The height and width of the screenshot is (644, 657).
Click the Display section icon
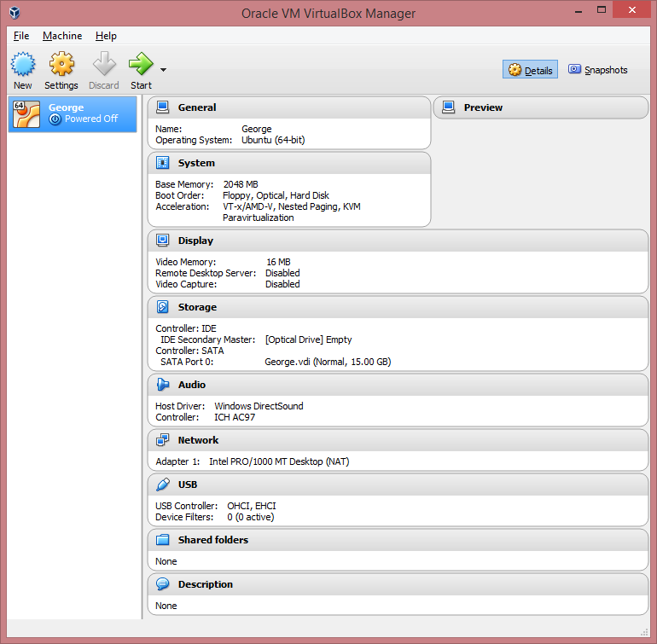coord(163,241)
